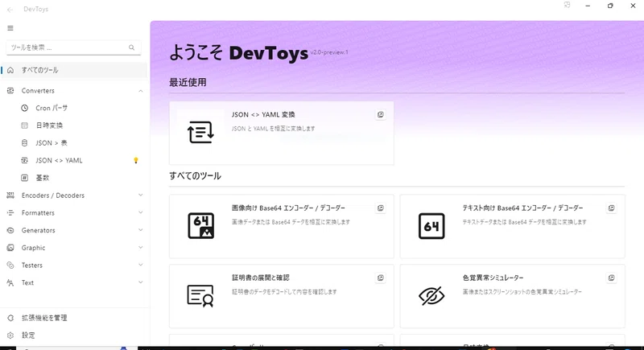The height and width of the screenshot is (350, 644).
Task: Pop out 証明書の展開と確認 card window
Action: (x=381, y=278)
